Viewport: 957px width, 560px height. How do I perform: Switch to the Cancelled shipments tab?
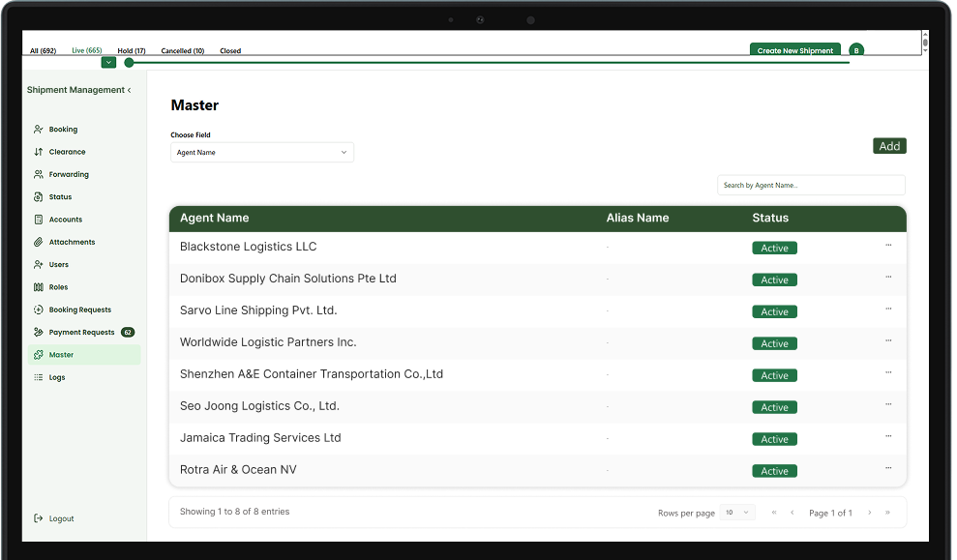click(182, 50)
